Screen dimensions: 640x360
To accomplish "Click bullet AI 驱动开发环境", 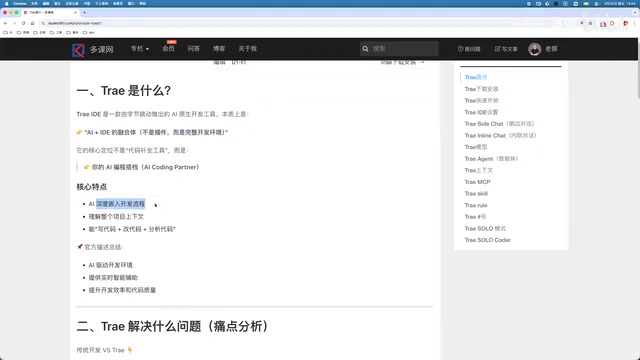I will [110, 265].
